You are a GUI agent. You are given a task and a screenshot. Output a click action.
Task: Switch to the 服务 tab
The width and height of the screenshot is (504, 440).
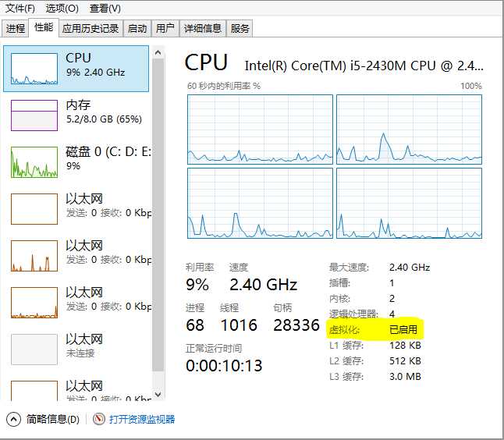point(240,29)
